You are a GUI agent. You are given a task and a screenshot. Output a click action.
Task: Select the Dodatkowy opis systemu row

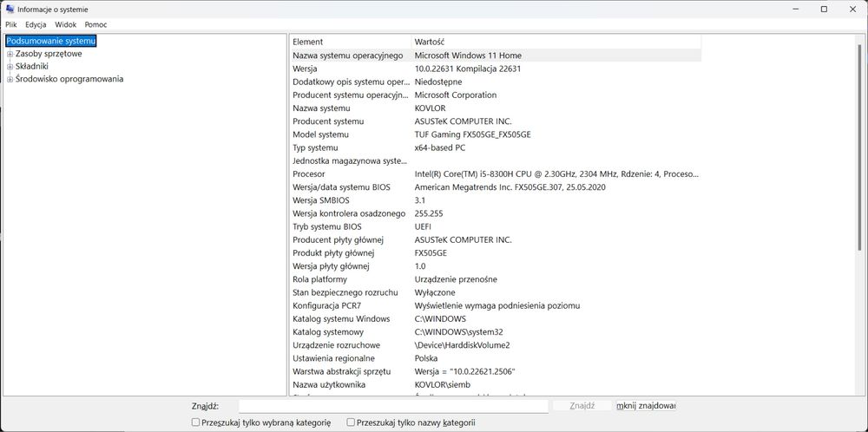click(496, 82)
